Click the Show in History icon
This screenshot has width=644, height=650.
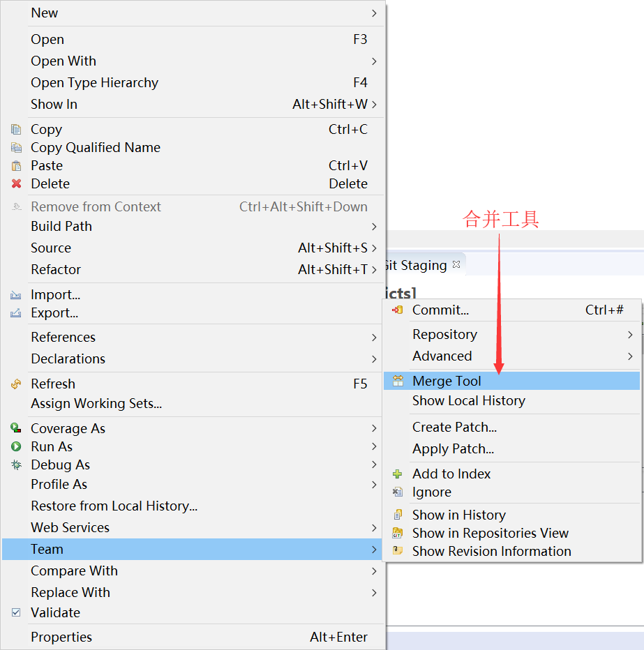[397, 515]
